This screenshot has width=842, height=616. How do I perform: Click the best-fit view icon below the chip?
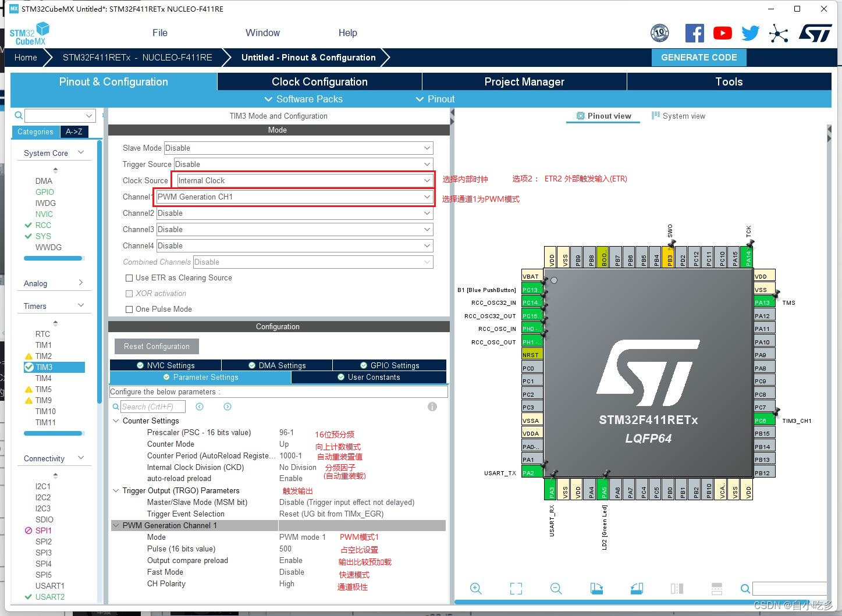pos(516,588)
